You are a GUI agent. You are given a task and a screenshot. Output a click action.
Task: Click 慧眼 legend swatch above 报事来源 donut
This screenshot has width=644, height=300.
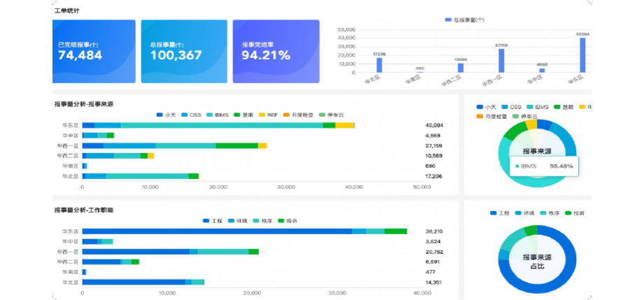click(x=558, y=107)
